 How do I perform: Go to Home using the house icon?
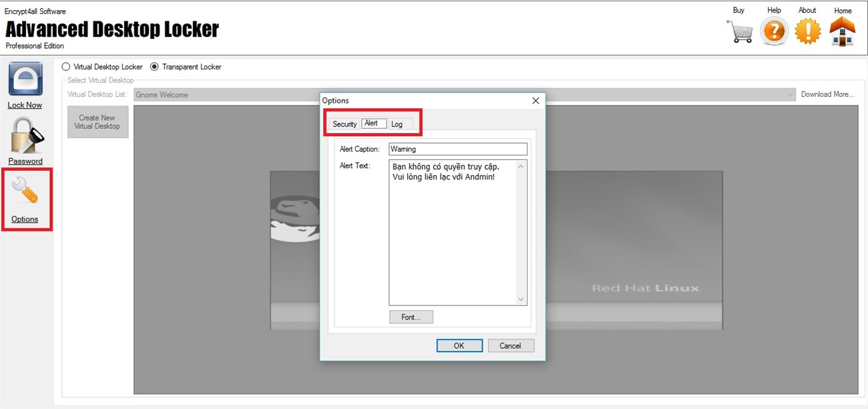842,30
